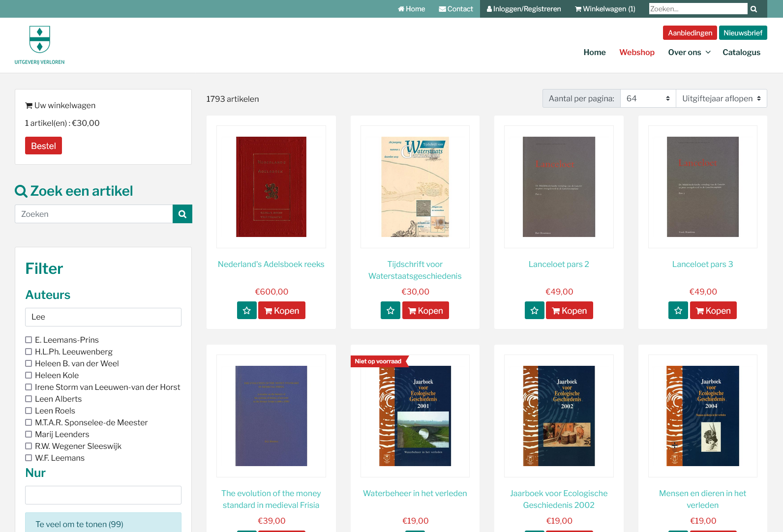
Task: Open the Lanceloet pars 2 title link
Action: coord(559,264)
